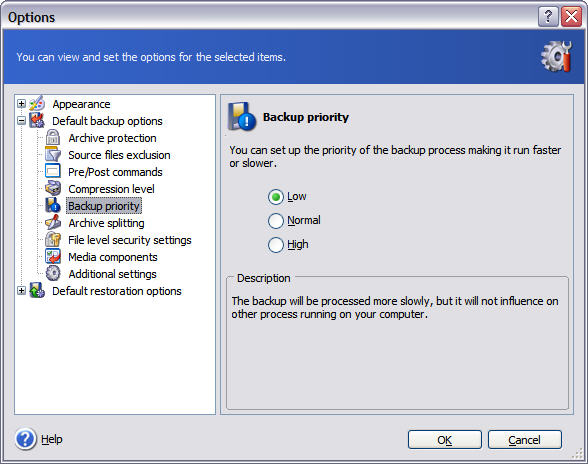This screenshot has width=588, height=464.
Task: Open the Backup priority tree item
Action: click(104, 206)
